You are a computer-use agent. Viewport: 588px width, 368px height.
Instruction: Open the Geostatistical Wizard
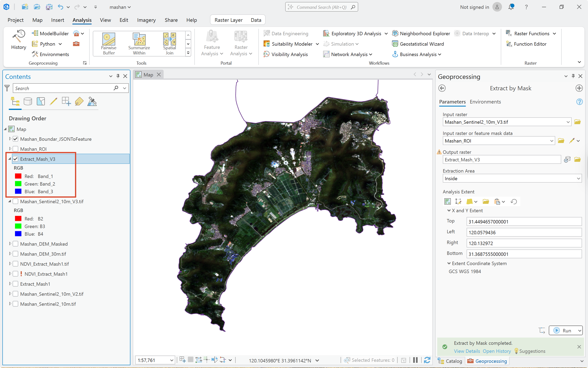pyautogui.click(x=418, y=44)
